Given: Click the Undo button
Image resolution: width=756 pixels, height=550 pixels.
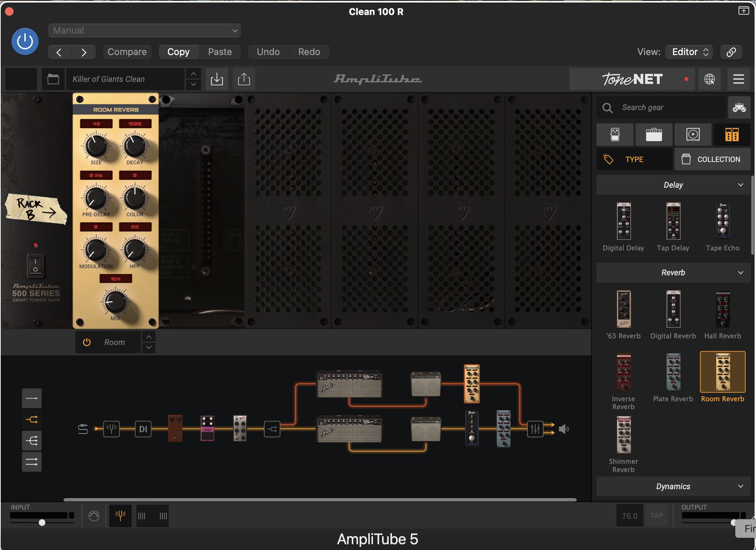Looking at the screenshot, I should coord(268,52).
